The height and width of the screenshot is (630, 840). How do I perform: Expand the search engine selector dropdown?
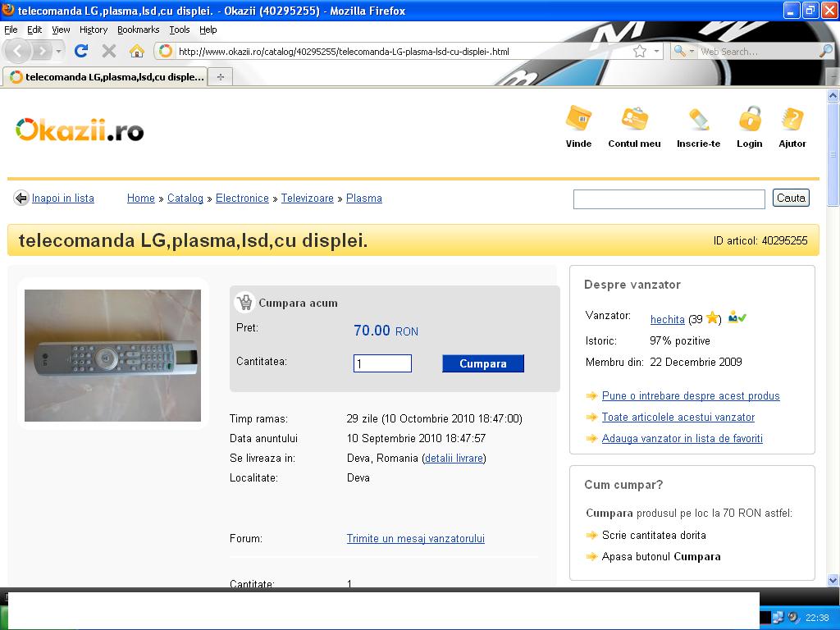click(683, 51)
